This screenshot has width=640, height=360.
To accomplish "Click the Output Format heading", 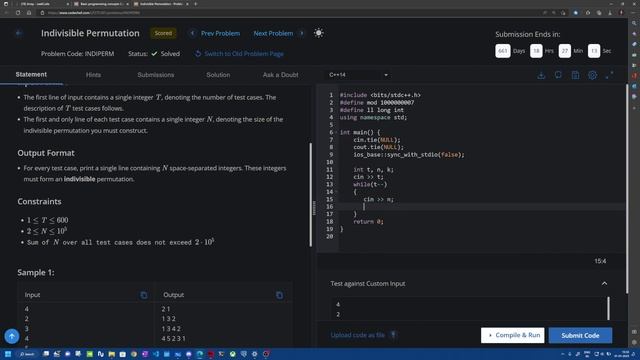I will coord(46,153).
